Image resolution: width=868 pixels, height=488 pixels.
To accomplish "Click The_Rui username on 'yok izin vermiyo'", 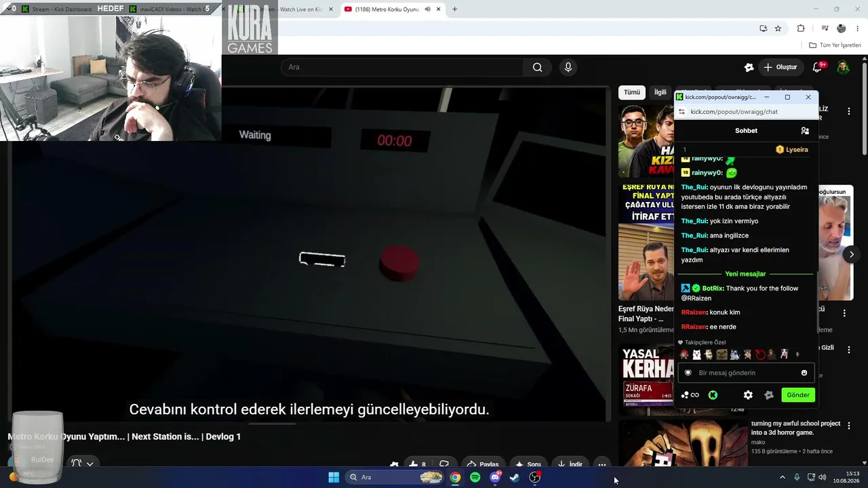I will pos(694,221).
